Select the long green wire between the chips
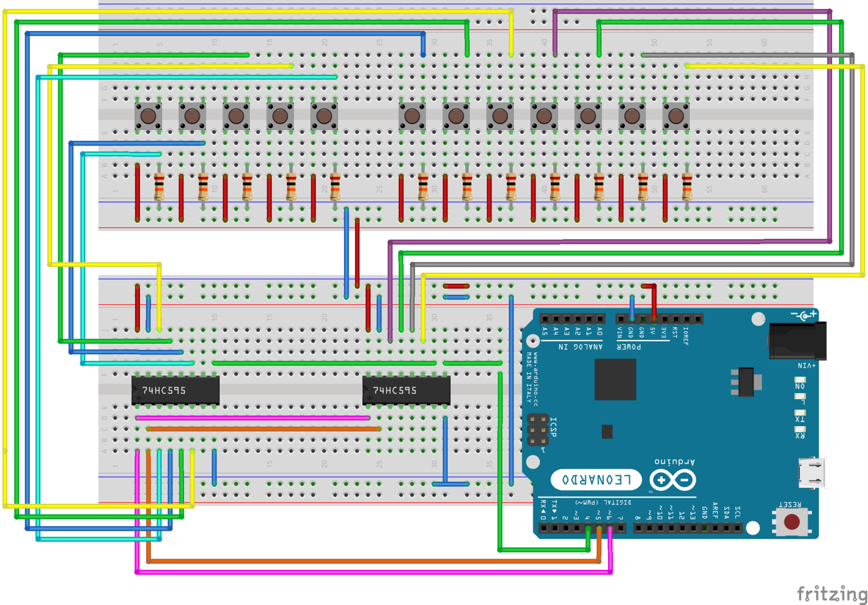 [324, 363]
